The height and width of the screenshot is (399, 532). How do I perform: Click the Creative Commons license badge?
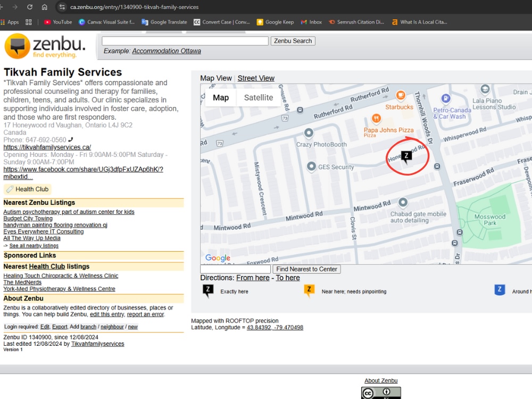point(381,393)
